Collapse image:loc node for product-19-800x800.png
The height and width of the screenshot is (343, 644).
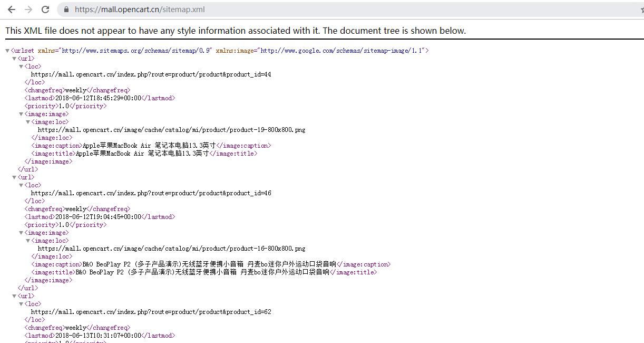click(28, 122)
